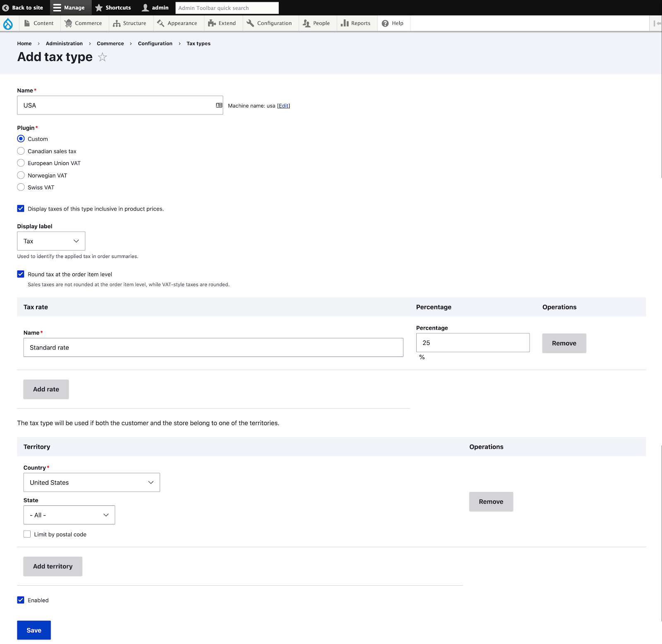
Task: Open Reports bar chart menu
Action: [x=355, y=23]
